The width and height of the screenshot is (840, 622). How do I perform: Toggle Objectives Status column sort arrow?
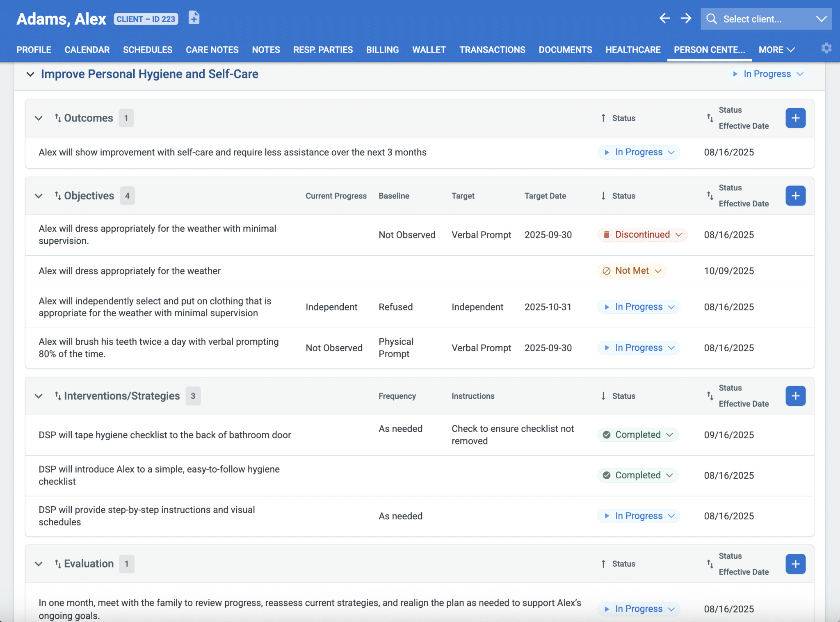603,196
